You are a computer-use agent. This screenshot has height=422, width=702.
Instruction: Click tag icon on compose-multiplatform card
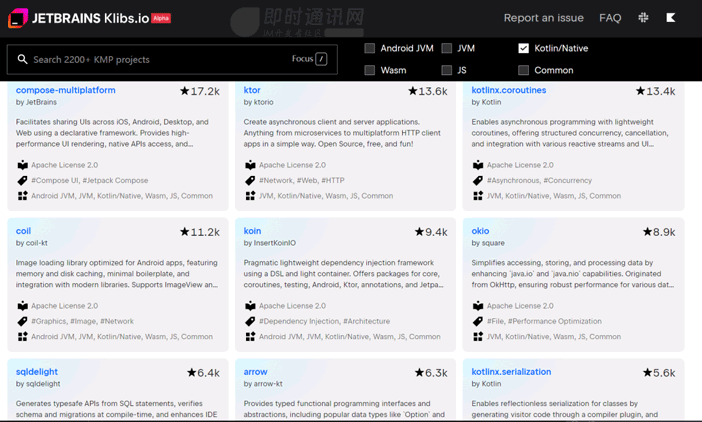(x=22, y=180)
